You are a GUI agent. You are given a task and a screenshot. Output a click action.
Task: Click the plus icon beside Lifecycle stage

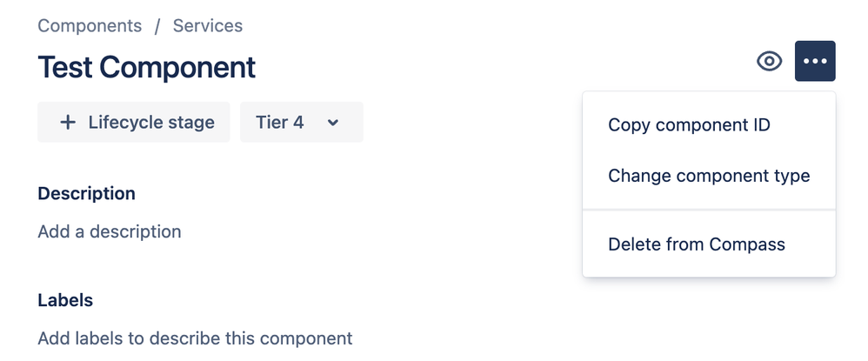(x=68, y=122)
